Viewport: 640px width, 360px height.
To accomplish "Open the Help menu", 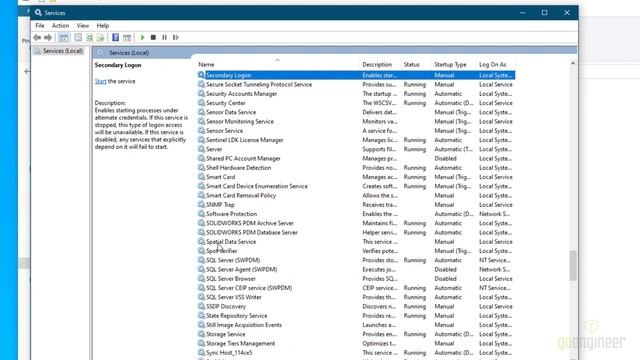I will pos(103,25).
